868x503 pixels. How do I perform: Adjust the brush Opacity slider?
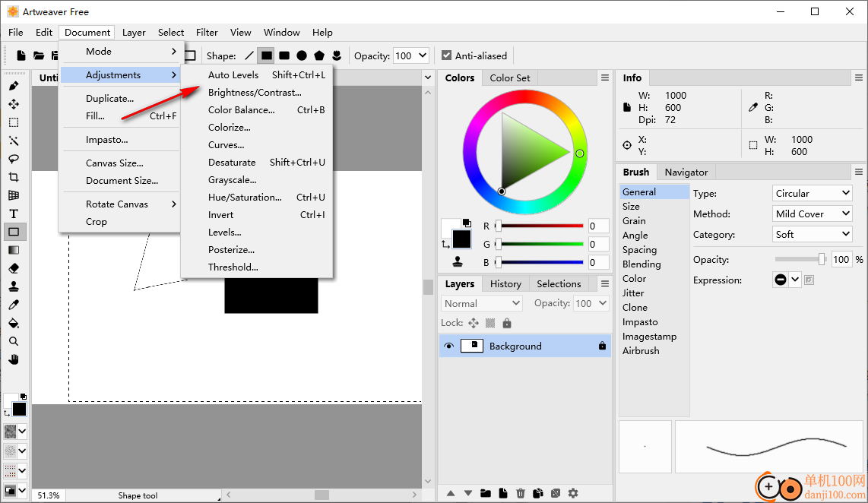coord(800,259)
